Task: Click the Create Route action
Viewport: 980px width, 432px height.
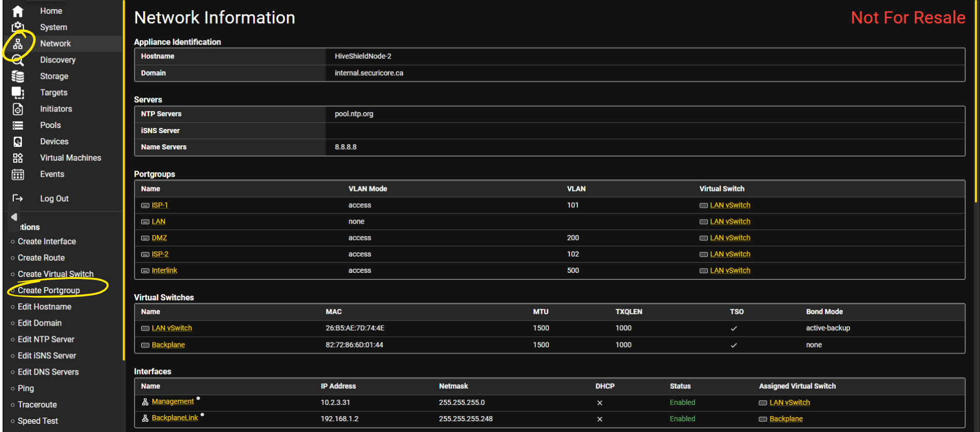Action: pos(41,258)
